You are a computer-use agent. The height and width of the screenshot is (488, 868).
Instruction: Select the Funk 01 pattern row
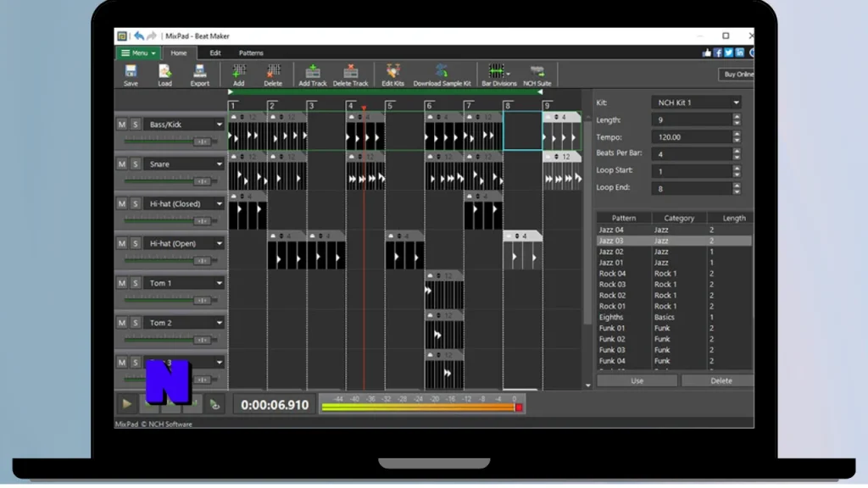pyautogui.click(x=674, y=328)
